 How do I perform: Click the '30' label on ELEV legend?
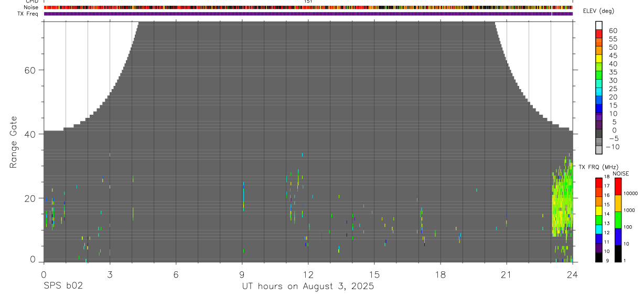(x=613, y=81)
